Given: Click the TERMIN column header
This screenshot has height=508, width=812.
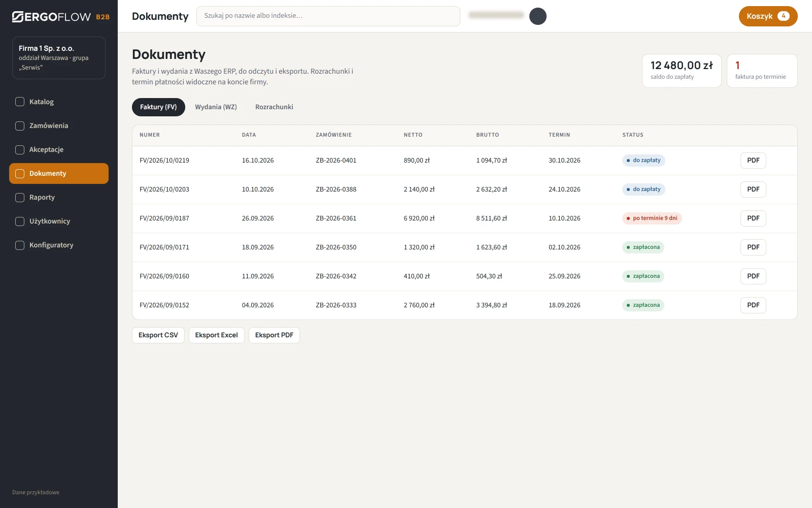Looking at the screenshot, I should pos(559,135).
